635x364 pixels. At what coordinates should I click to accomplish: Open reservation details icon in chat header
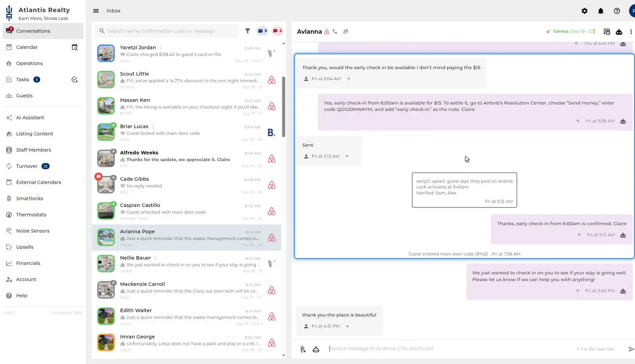pyautogui.click(x=607, y=32)
